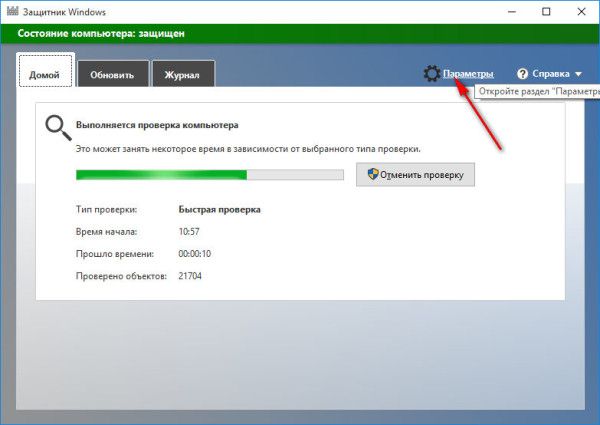This screenshot has height=425, width=600.
Task: Click the start time value 10:57
Action: point(189,232)
